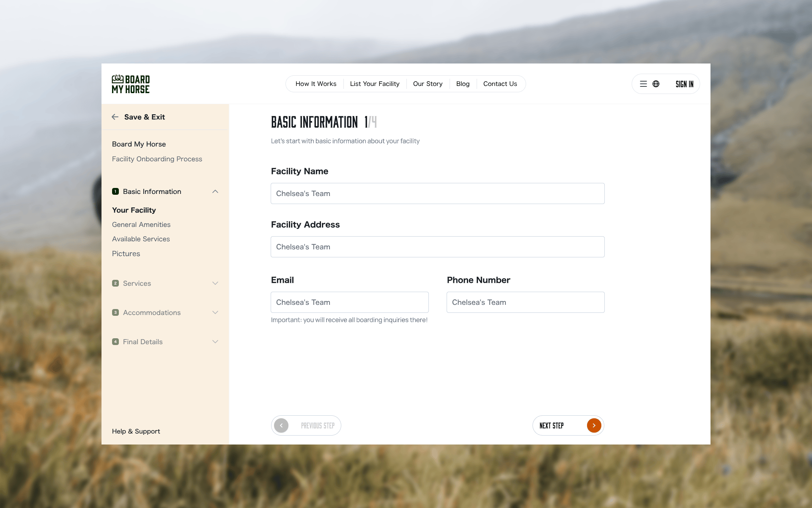
Task: Click into the Phone Number field
Action: 525,302
